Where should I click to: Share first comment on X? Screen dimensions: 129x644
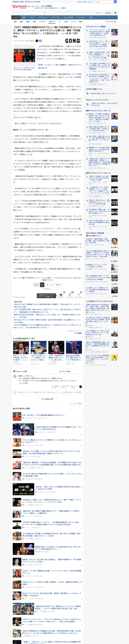coord(80,387)
